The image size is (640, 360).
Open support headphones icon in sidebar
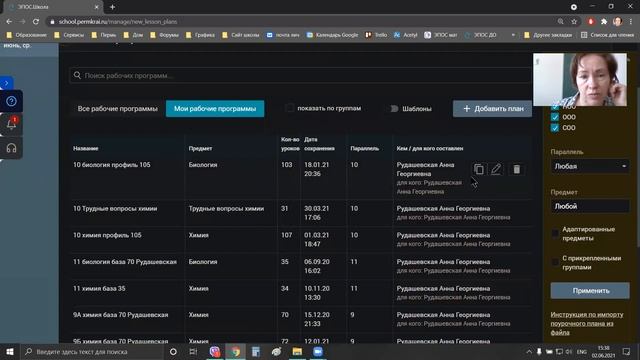[11, 148]
